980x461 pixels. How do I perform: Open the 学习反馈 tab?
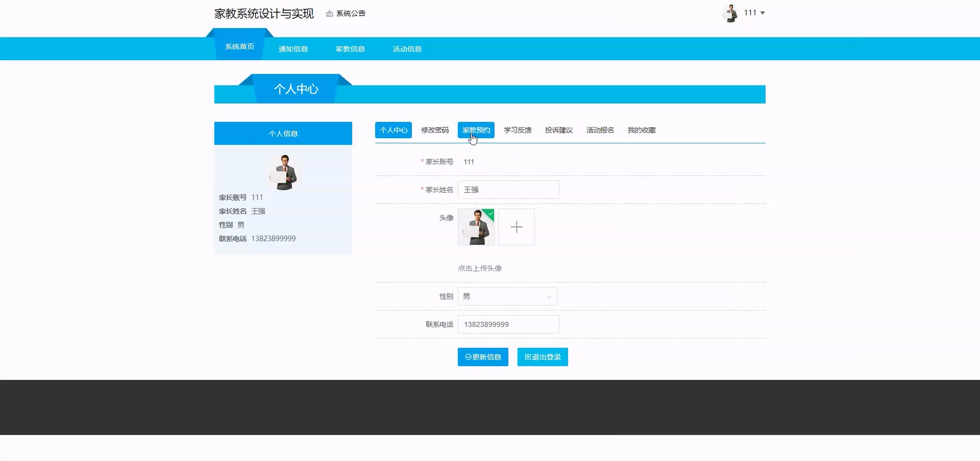(x=517, y=130)
